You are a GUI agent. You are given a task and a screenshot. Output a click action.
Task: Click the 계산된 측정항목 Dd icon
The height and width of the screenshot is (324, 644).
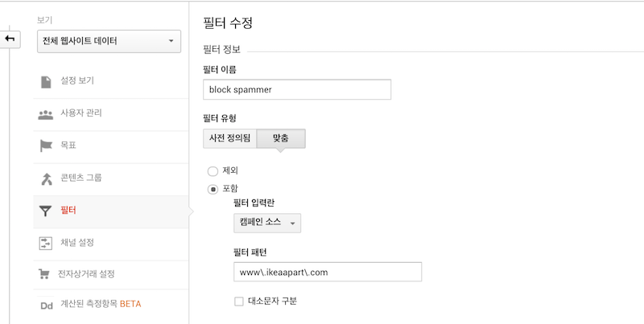tap(46, 306)
